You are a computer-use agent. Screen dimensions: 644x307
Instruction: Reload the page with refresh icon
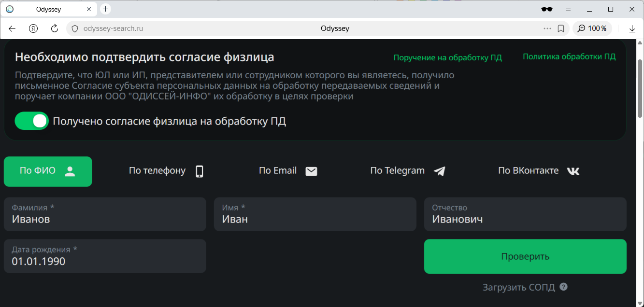point(54,28)
